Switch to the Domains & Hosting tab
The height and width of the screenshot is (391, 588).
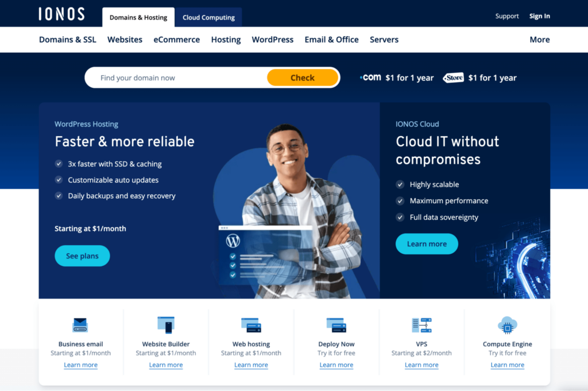point(138,17)
